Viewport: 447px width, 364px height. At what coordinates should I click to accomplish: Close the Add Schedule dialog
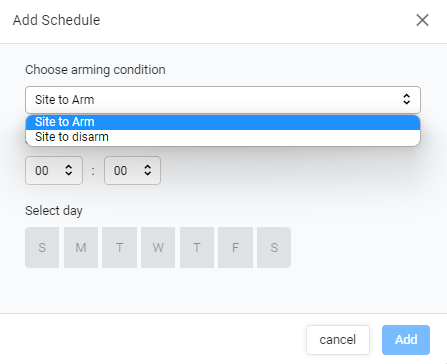(x=422, y=20)
